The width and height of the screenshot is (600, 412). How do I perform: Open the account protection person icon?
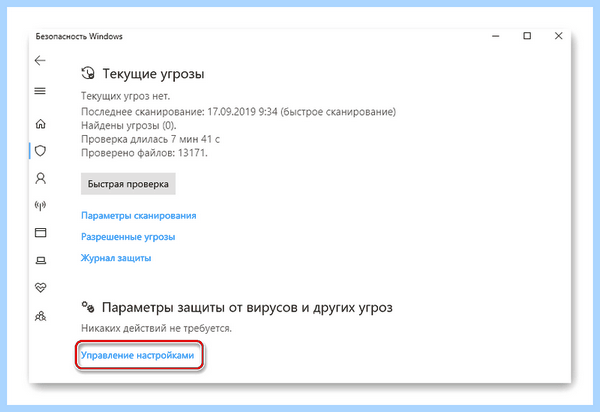click(40, 178)
